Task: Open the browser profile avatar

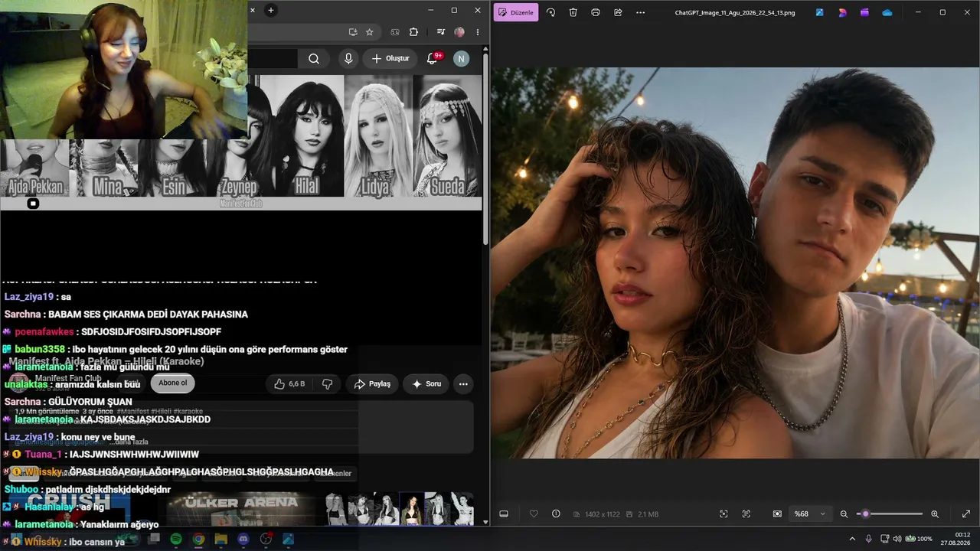Action: tap(459, 32)
